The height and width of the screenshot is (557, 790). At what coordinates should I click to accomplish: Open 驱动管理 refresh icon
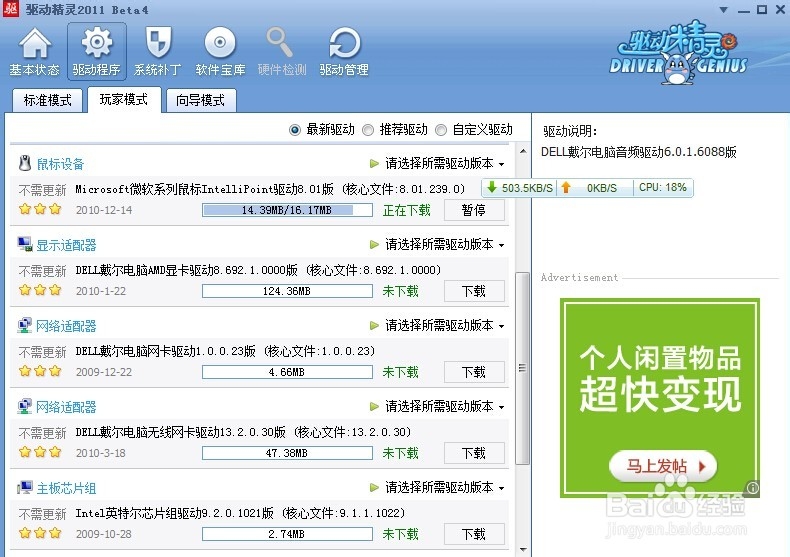click(344, 51)
